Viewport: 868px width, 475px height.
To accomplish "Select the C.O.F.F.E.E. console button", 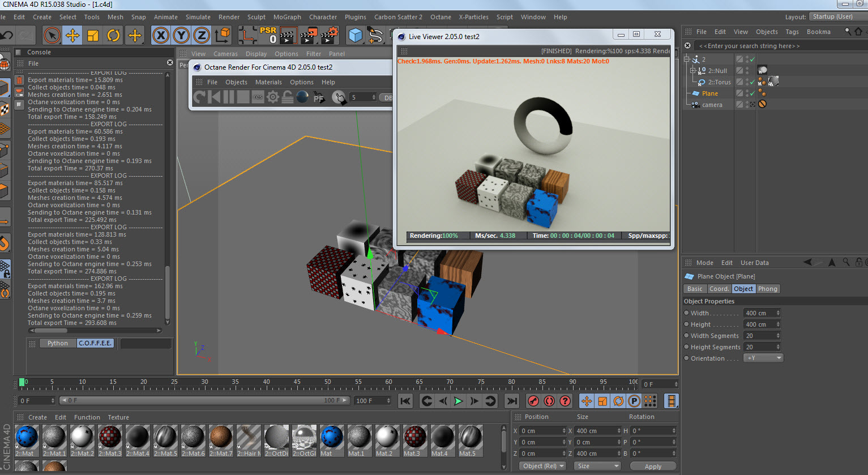I will [x=95, y=343].
